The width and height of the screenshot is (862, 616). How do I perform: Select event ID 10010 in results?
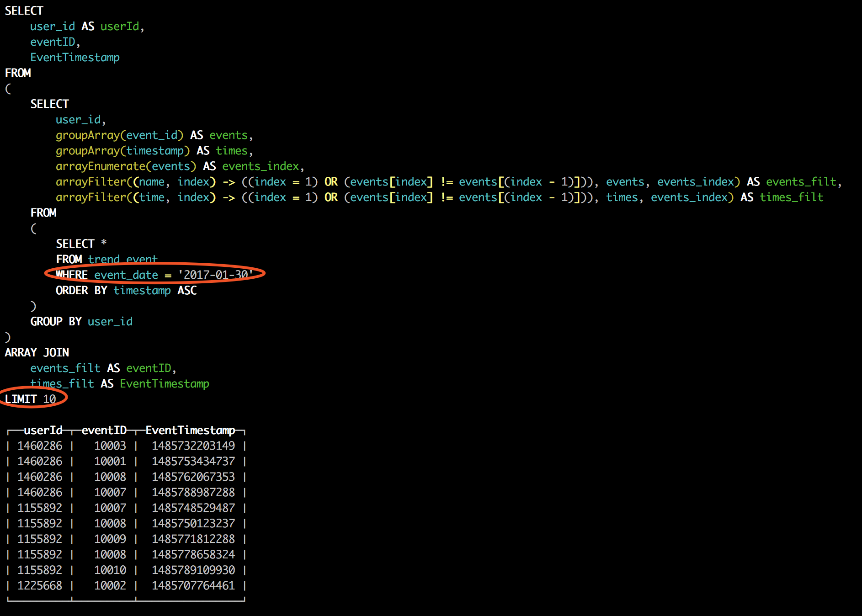[x=110, y=570]
